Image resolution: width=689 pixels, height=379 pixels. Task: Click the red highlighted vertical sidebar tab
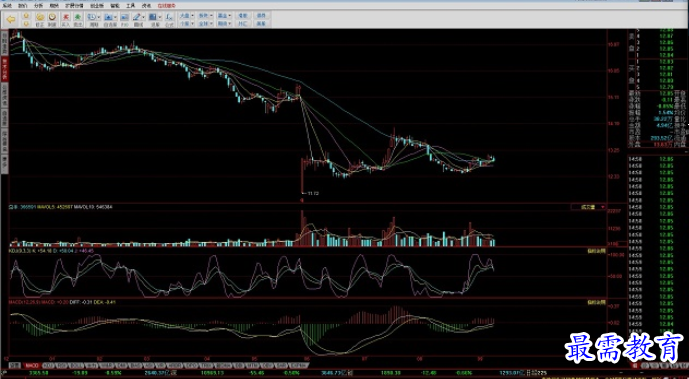(x=5, y=69)
